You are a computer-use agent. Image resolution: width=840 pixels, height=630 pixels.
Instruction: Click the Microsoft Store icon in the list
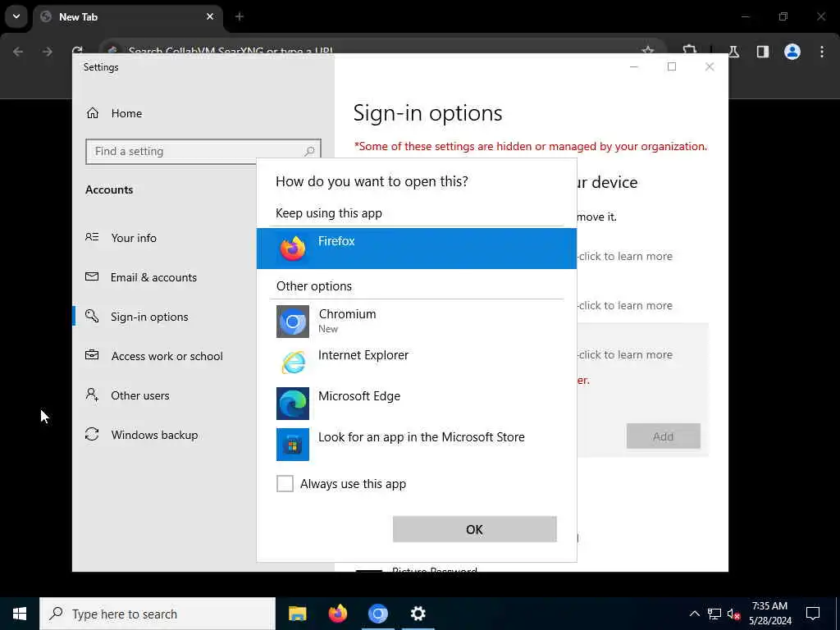tap(293, 444)
